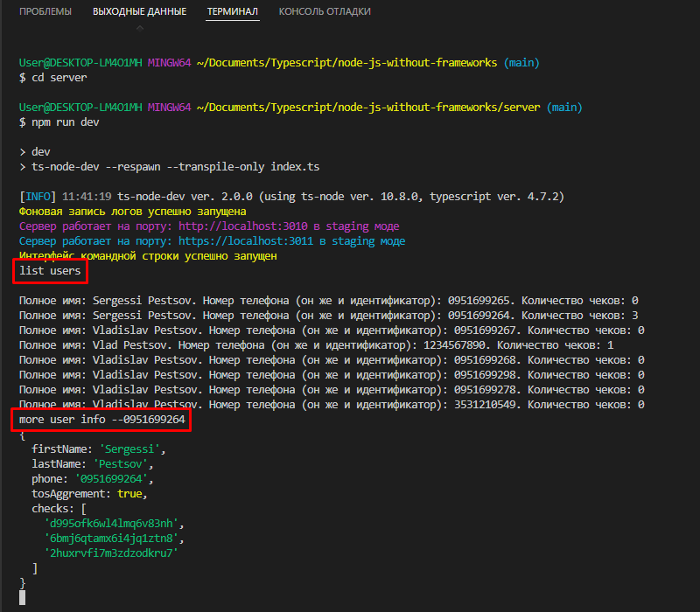Click the user row with phone 3531210549

tap(332, 405)
